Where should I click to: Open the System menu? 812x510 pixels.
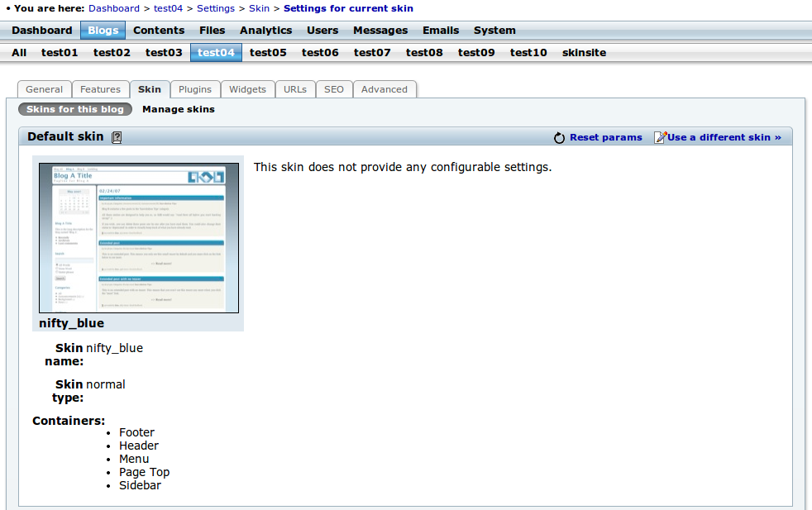pos(494,31)
